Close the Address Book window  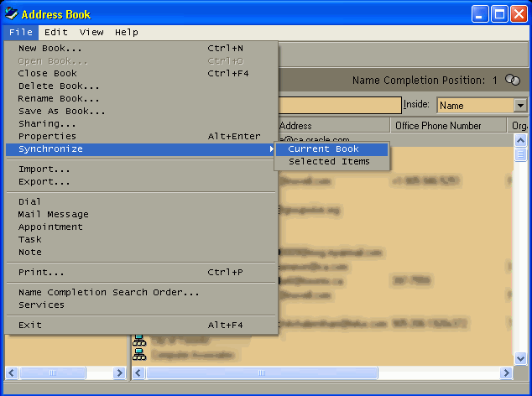519,14
